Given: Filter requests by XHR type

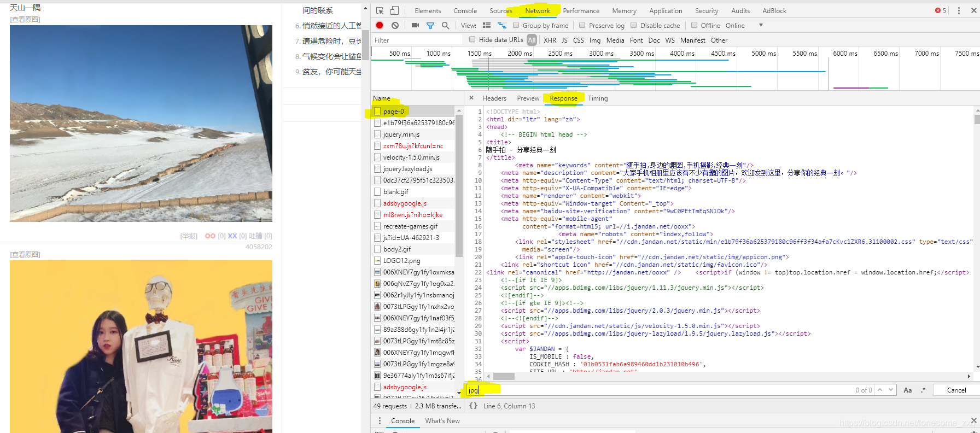Looking at the screenshot, I should 550,40.
